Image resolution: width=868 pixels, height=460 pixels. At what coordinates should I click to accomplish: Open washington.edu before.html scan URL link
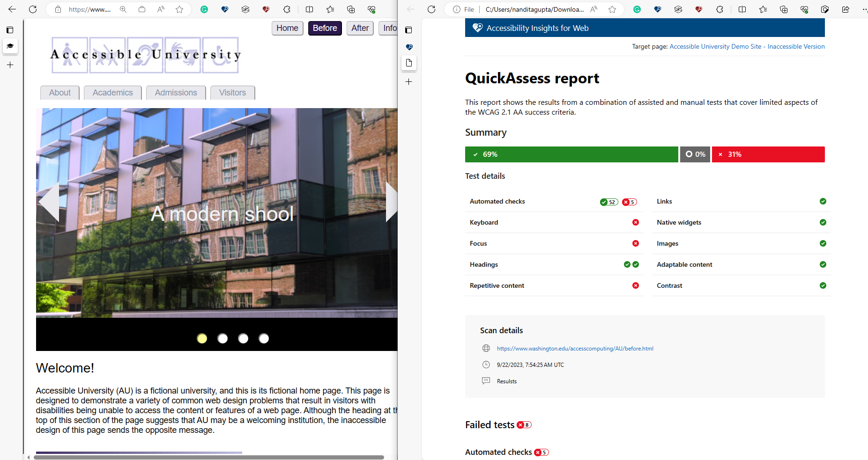point(575,349)
